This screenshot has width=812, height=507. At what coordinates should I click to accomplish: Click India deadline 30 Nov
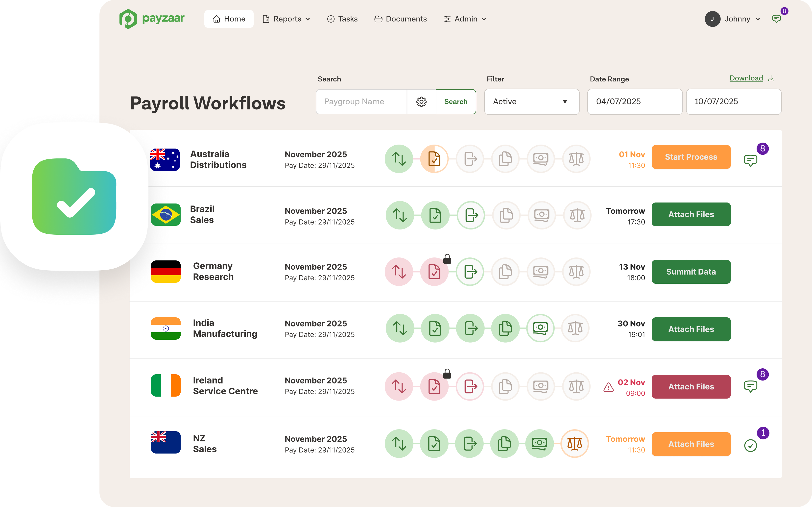631,324
